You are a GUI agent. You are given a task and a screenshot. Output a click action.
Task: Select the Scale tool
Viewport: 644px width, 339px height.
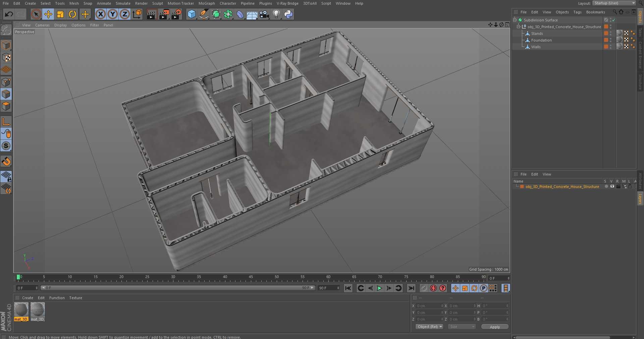point(60,14)
